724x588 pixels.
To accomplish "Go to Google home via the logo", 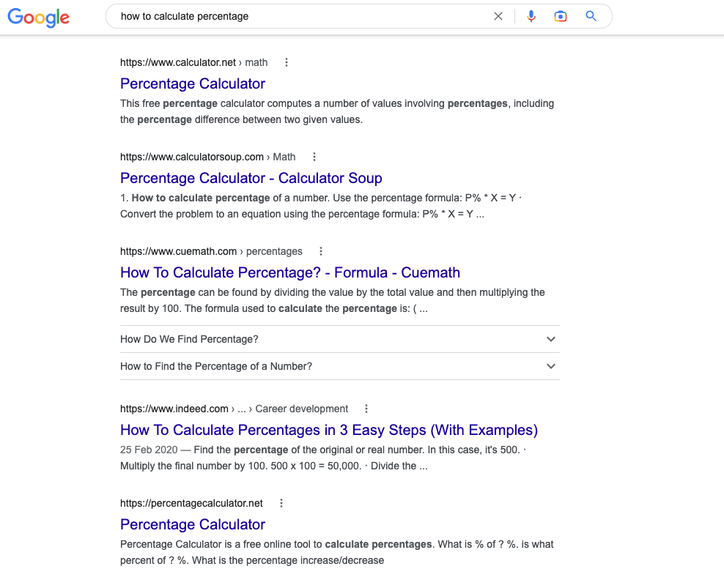I will pos(38,18).
